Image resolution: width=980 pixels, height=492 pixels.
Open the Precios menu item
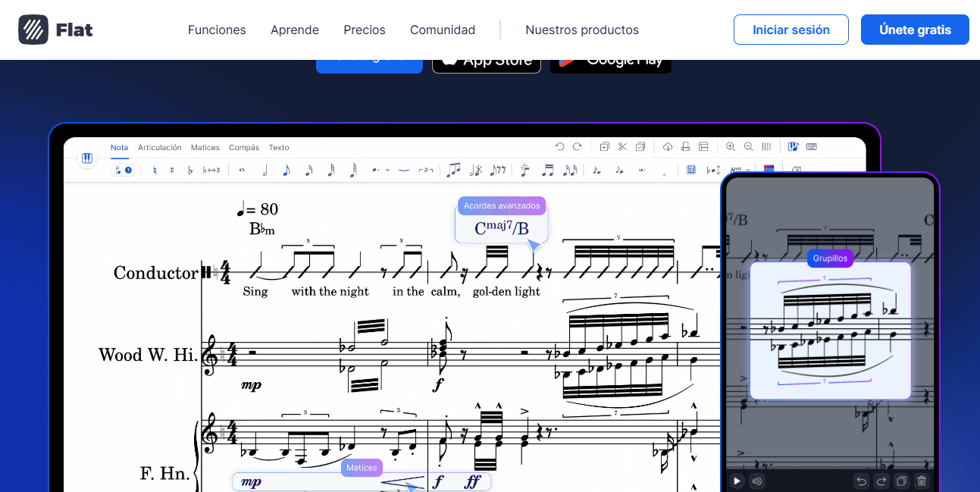(364, 30)
